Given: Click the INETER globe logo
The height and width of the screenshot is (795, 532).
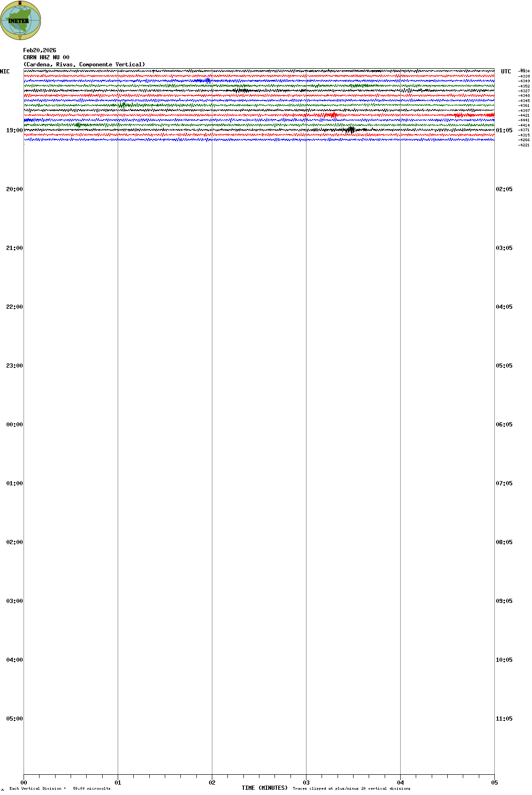Looking at the screenshot, I should tap(20, 20).
